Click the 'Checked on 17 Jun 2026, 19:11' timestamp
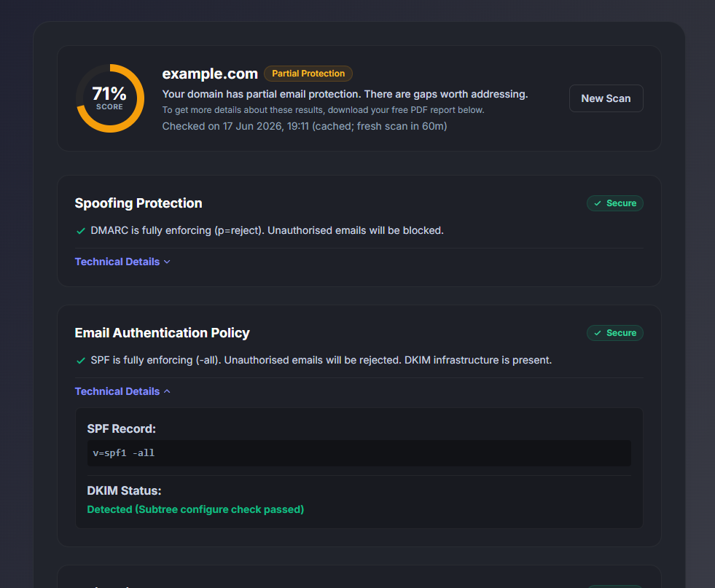The height and width of the screenshot is (588, 715). tap(235, 126)
